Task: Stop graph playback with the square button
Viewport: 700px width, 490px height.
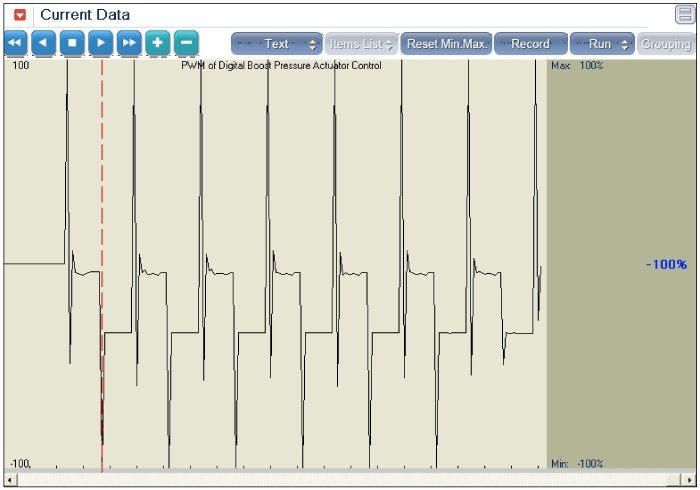Action: point(72,43)
